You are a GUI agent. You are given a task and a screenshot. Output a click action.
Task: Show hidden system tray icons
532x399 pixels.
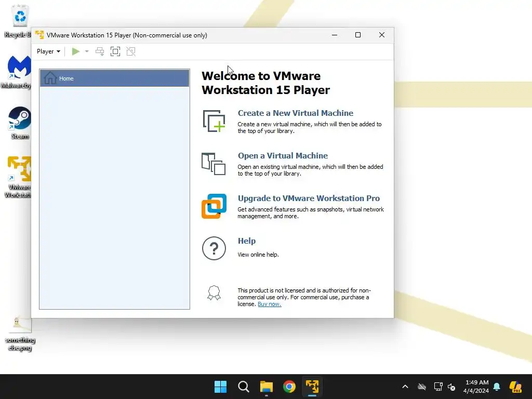click(405, 387)
